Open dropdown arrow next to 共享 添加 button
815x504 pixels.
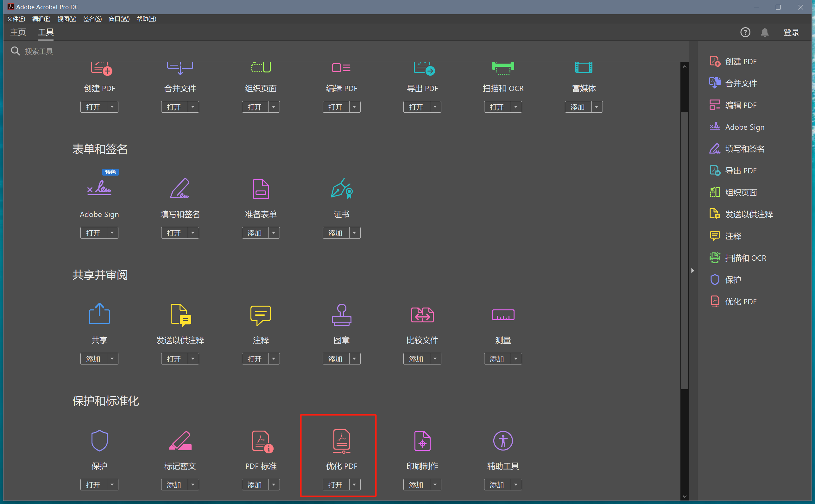point(112,359)
